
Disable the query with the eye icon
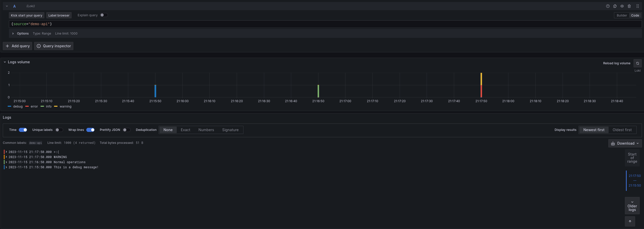click(x=622, y=6)
